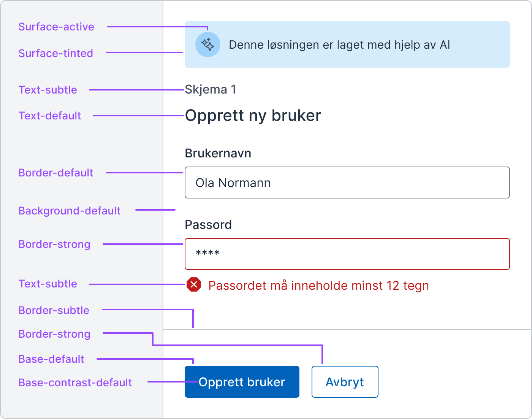Select the Surface-tinted annotation label
The image size is (532, 419).
pyautogui.click(x=56, y=53)
